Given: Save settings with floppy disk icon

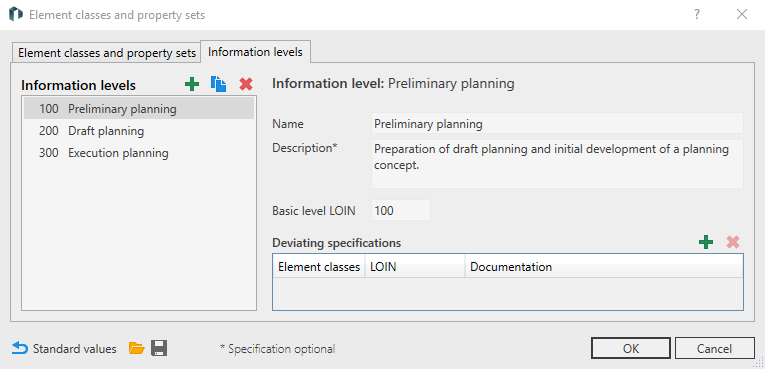Looking at the screenshot, I should click(x=159, y=348).
